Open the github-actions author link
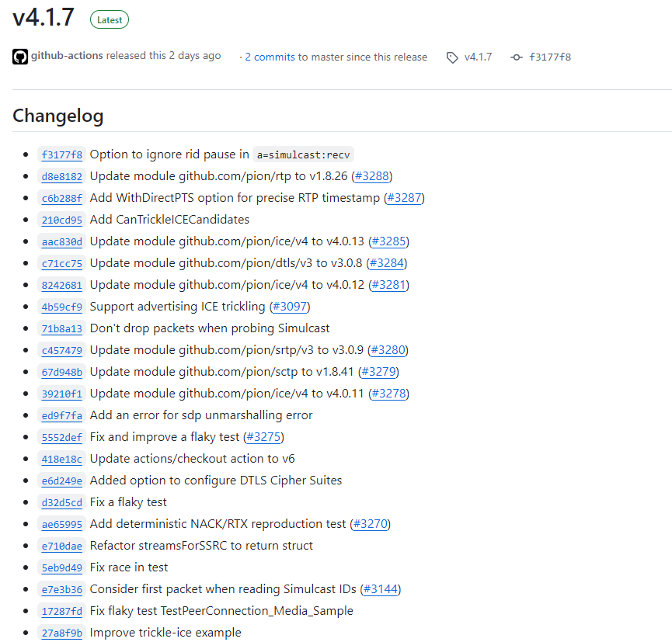This screenshot has height=642, width=672. point(67,56)
